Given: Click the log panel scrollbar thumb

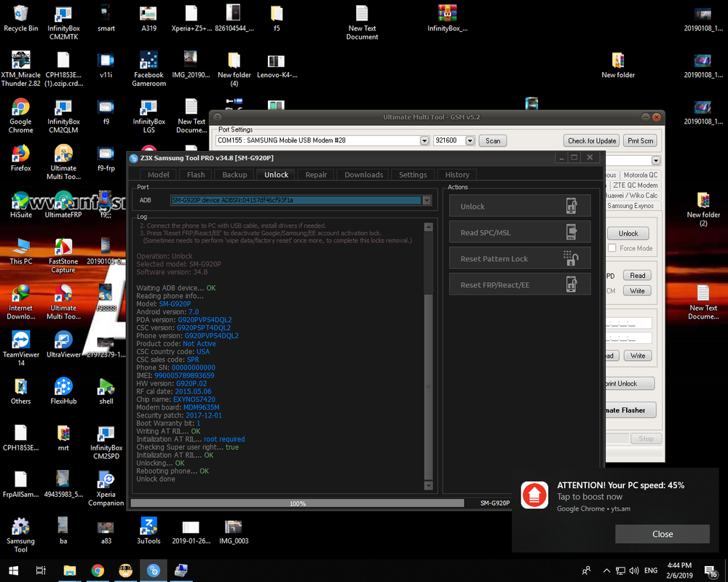Looking at the screenshot, I should (x=429, y=386).
